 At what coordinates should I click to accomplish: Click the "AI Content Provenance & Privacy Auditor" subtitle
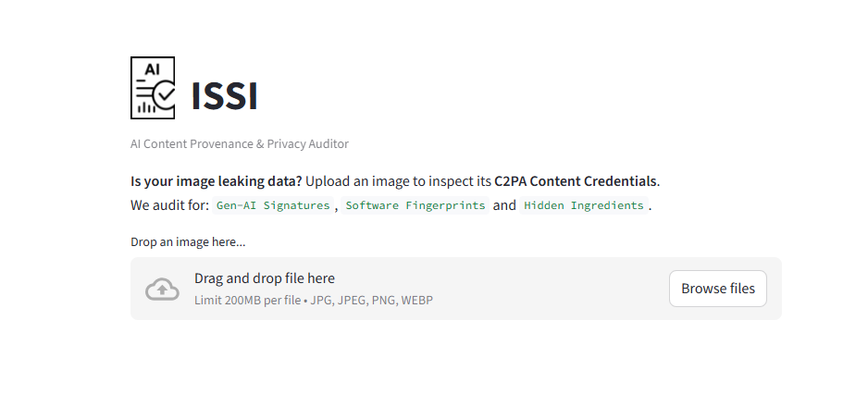(x=240, y=144)
